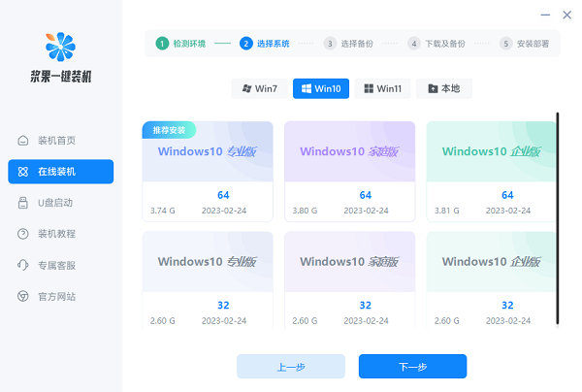The height and width of the screenshot is (392, 582).
Task: Click the 3.81 G size text
Action: click(x=447, y=211)
